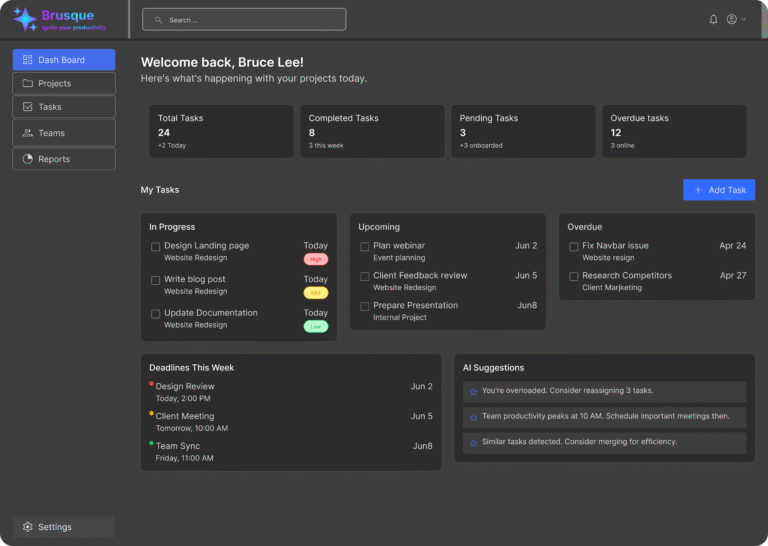Click star icon beside overloaded suggestion
Image resolution: width=768 pixels, height=546 pixels.
pyautogui.click(x=474, y=391)
